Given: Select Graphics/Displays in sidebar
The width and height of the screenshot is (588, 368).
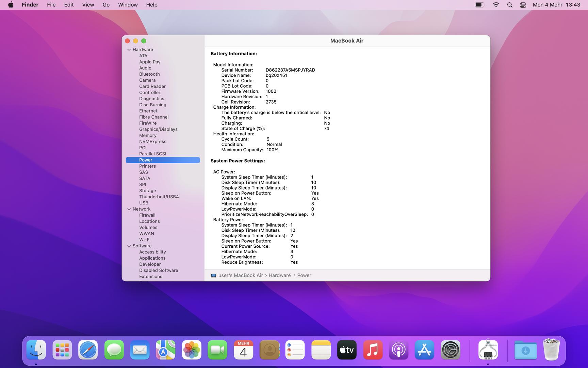Looking at the screenshot, I should click(158, 129).
